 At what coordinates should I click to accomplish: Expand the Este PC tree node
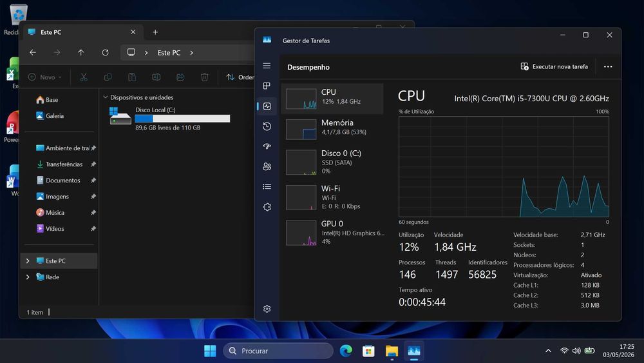click(28, 260)
